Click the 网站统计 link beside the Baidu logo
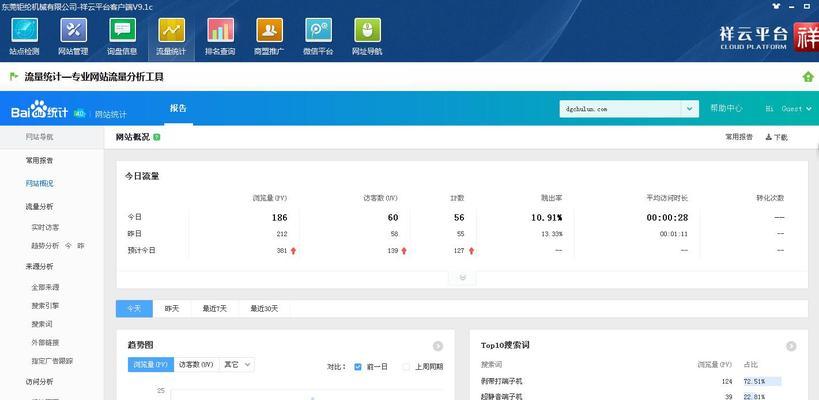The width and height of the screenshot is (819, 400). pos(110,114)
